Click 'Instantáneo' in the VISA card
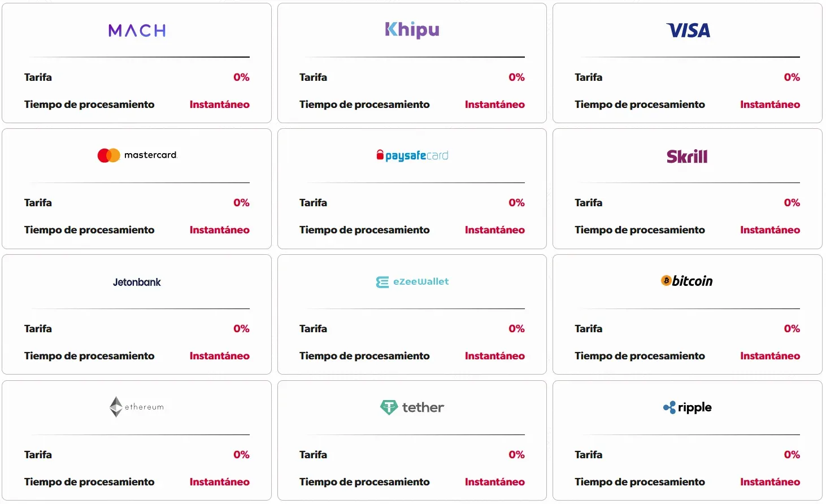 (x=770, y=105)
